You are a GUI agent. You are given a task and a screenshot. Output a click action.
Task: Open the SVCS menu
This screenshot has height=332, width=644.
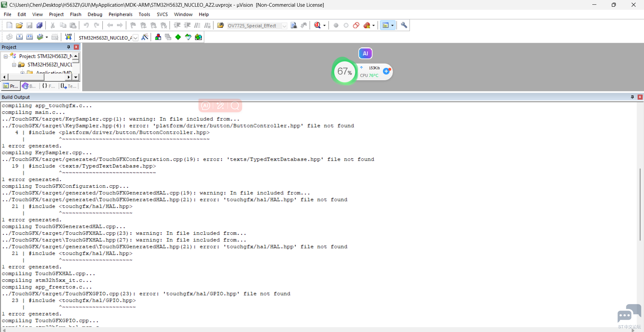pyautogui.click(x=162, y=14)
